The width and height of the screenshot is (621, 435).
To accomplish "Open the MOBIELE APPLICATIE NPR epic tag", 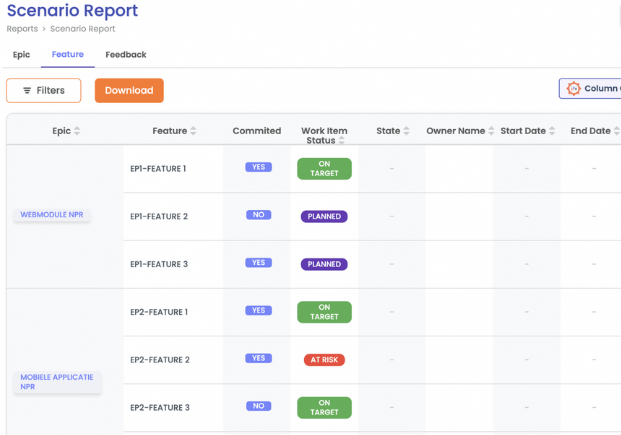I will pyautogui.click(x=57, y=381).
